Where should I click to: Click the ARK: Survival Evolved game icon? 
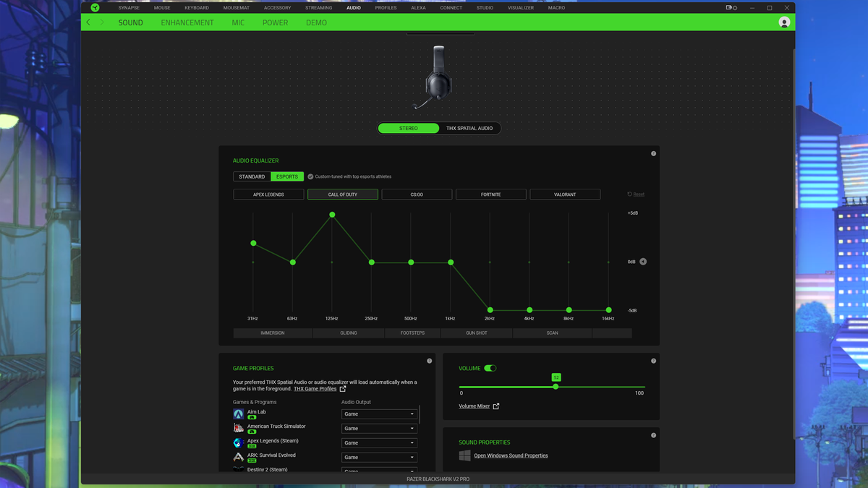point(239,458)
